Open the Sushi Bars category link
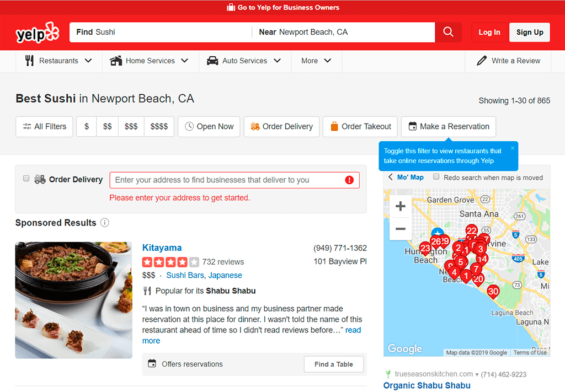The image size is (565, 392). tap(185, 275)
